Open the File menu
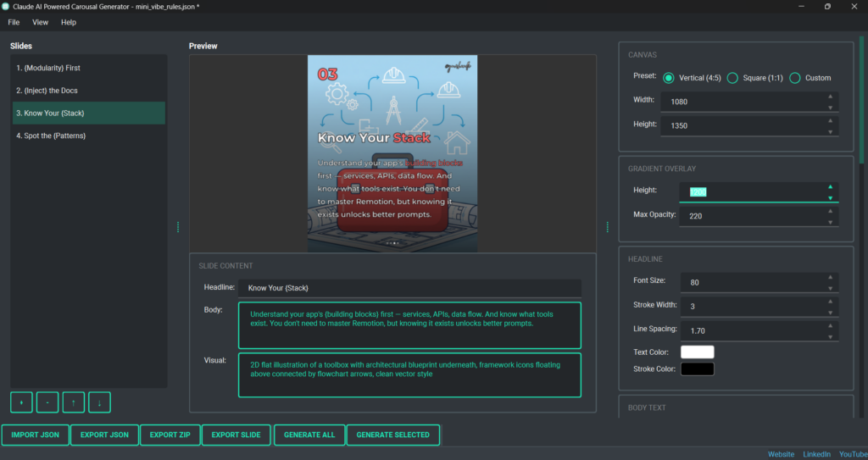The width and height of the screenshot is (868, 460). [14, 22]
